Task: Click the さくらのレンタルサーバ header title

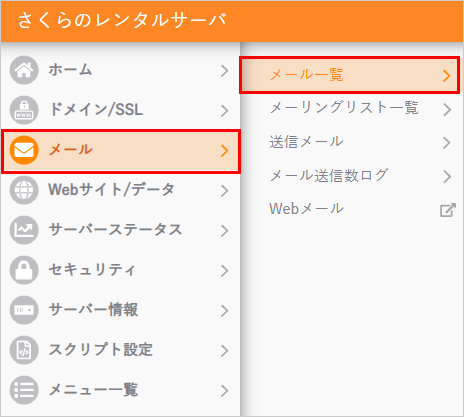Action: click(x=122, y=20)
